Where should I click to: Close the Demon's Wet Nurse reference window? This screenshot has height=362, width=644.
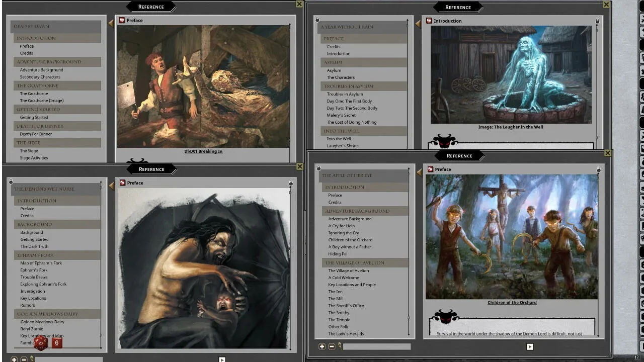tap(300, 166)
